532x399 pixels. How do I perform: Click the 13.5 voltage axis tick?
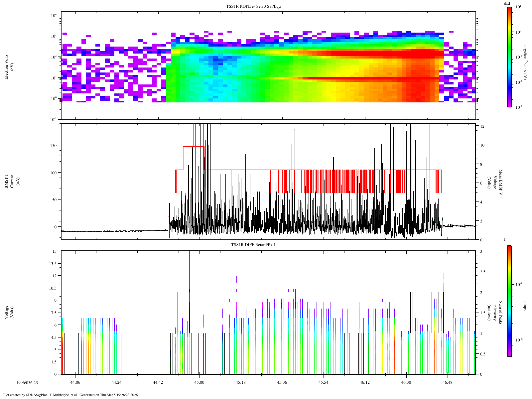(x=52, y=263)
